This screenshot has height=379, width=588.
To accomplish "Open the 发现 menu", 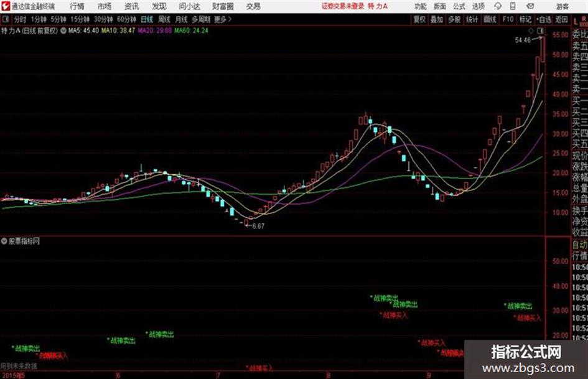I will pos(159,6).
